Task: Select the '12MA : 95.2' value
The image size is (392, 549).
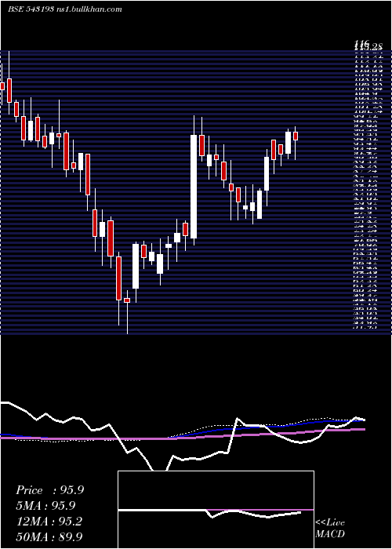Action: pos(49,522)
